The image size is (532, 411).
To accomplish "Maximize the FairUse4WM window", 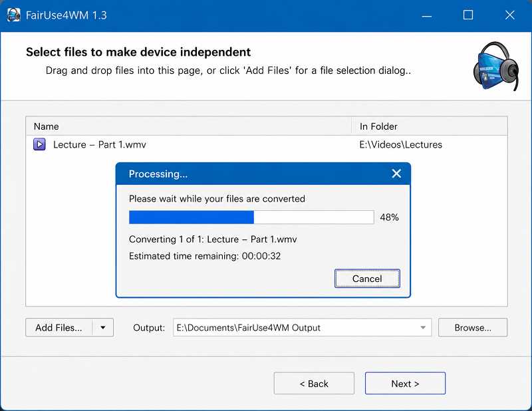I will pyautogui.click(x=468, y=15).
